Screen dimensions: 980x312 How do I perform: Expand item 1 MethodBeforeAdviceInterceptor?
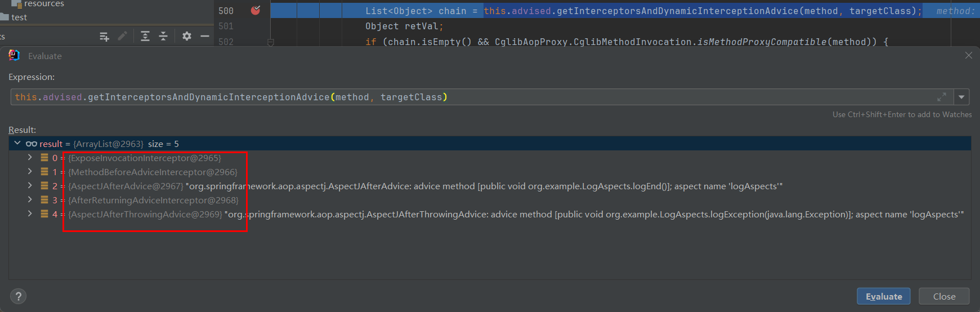[x=30, y=172]
